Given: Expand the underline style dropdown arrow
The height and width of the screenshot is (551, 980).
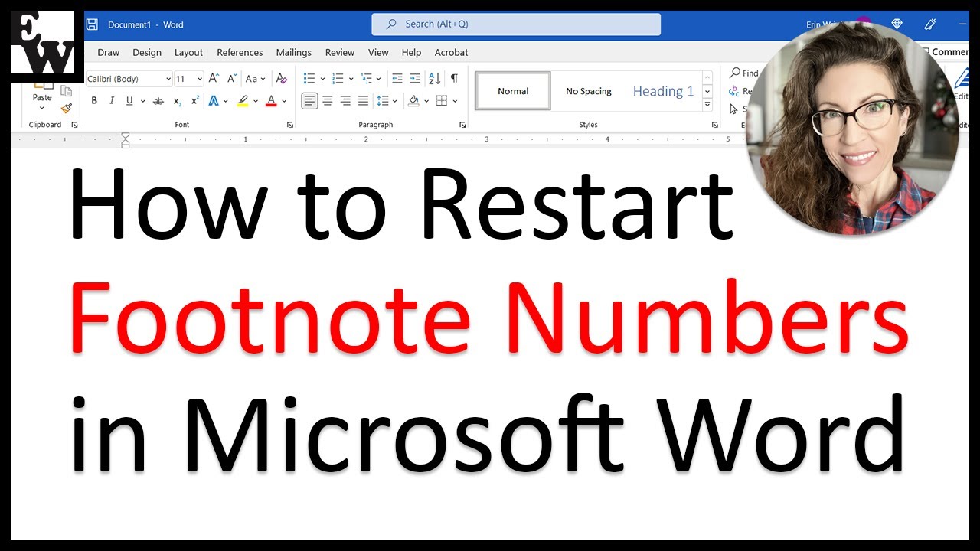Looking at the screenshot, I should coord(142,101).
